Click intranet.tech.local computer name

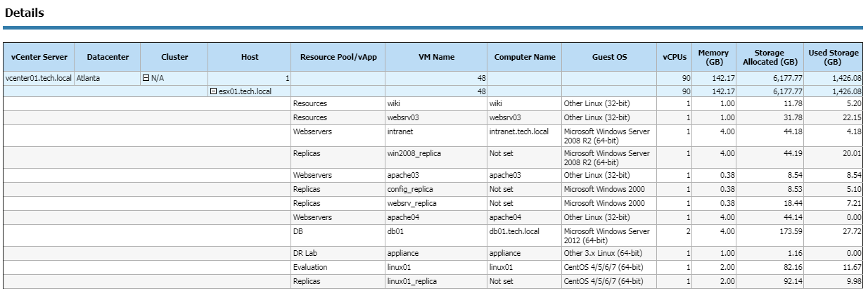click(x=519, y=131)
